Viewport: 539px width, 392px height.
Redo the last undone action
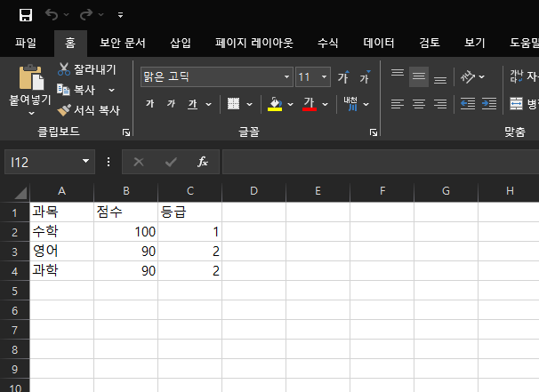pos(86,14)
